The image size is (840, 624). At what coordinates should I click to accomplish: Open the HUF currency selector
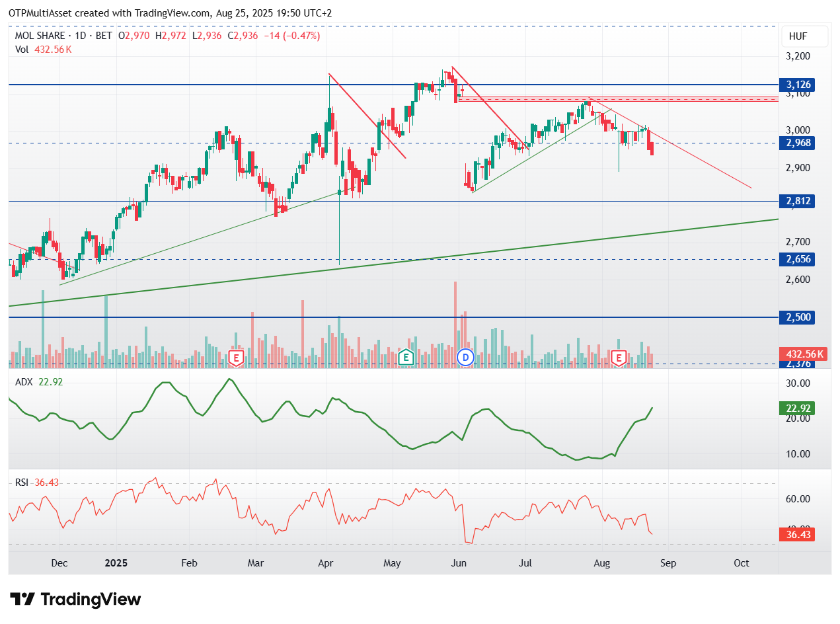[804, 36]
